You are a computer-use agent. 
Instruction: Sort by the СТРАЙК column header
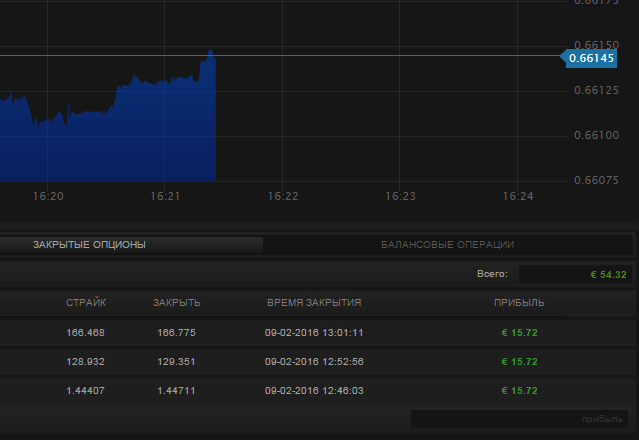click(86, 302)
